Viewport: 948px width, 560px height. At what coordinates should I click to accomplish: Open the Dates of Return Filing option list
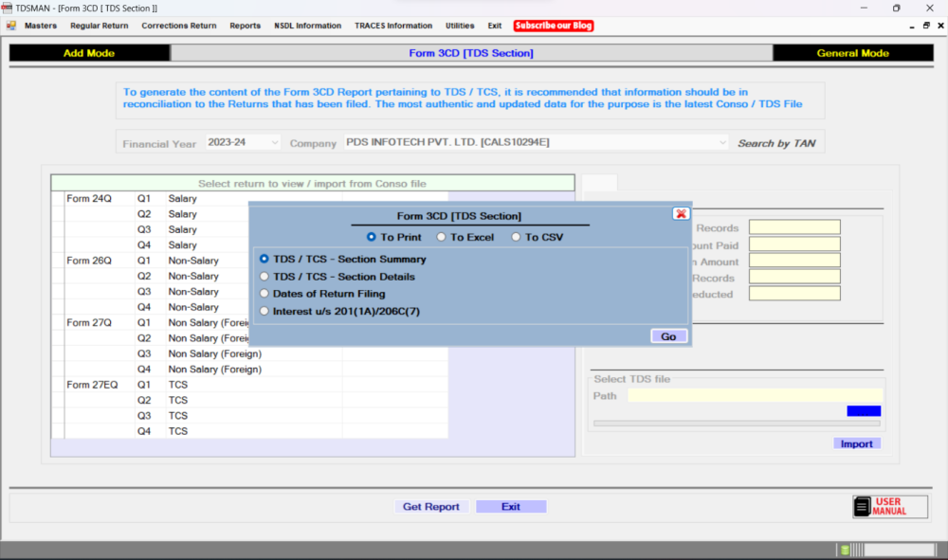point(264,294)
